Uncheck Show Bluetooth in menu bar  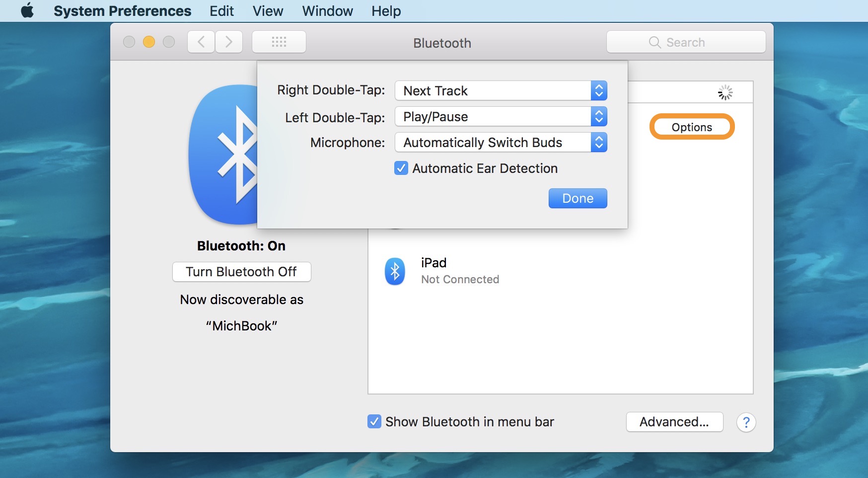click(x=374, y=422)
